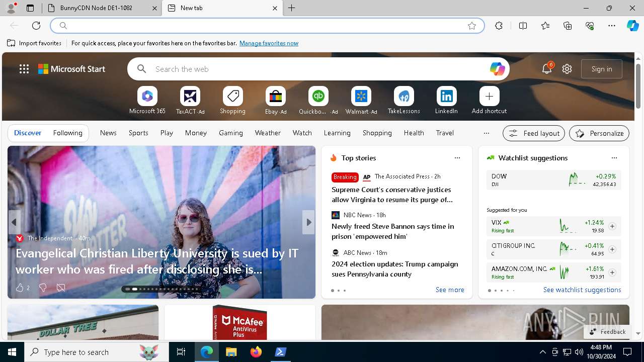
Task: Click Manage favorites now link
Action: click(x=269, y=43)
